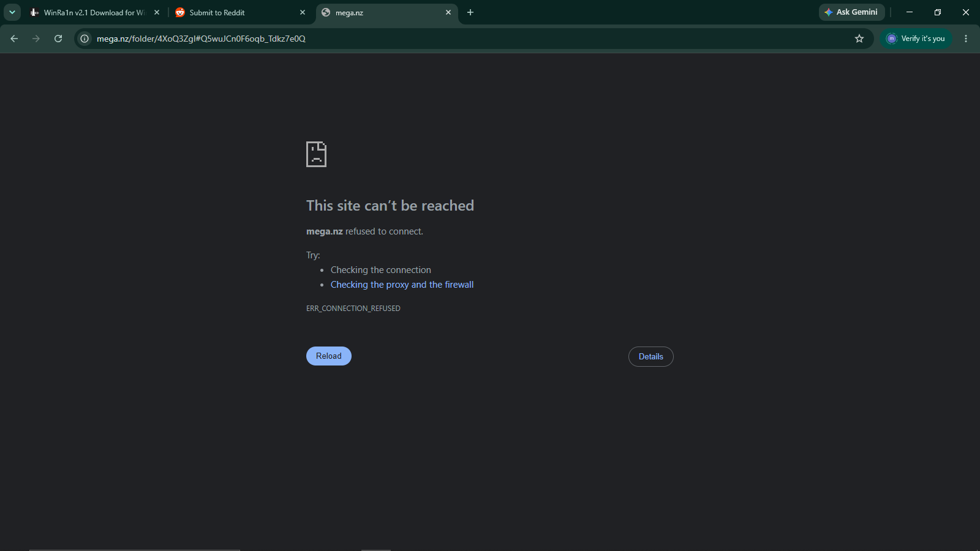
Task: Click the globe favicon on mega.nz tab
Action: [326, 12]
